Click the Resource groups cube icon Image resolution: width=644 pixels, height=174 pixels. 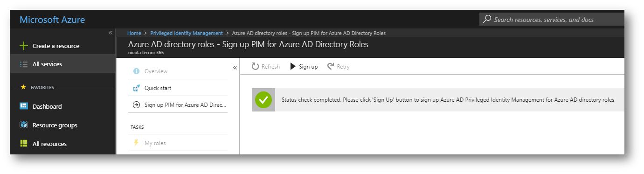click(x=24, y=125)
